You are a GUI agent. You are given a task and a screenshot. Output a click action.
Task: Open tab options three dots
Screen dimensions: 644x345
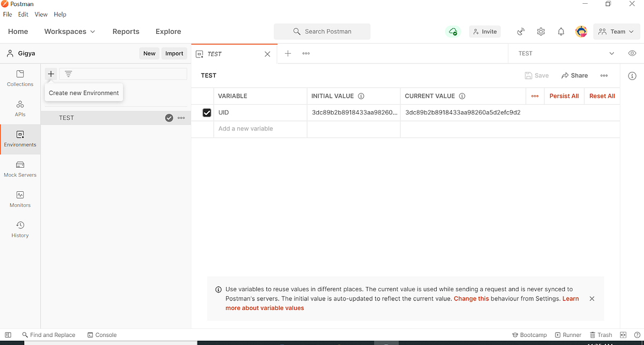point(306,53)
